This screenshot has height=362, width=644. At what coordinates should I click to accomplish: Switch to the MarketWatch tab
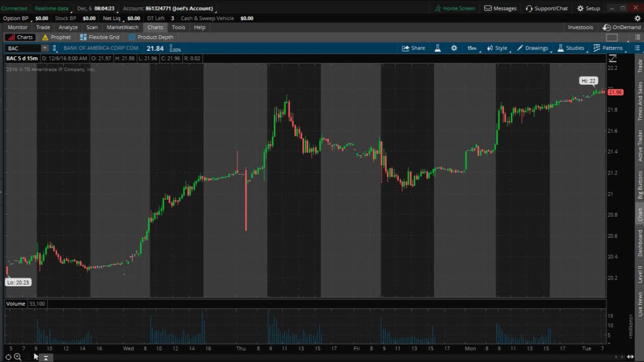point(123,27)
